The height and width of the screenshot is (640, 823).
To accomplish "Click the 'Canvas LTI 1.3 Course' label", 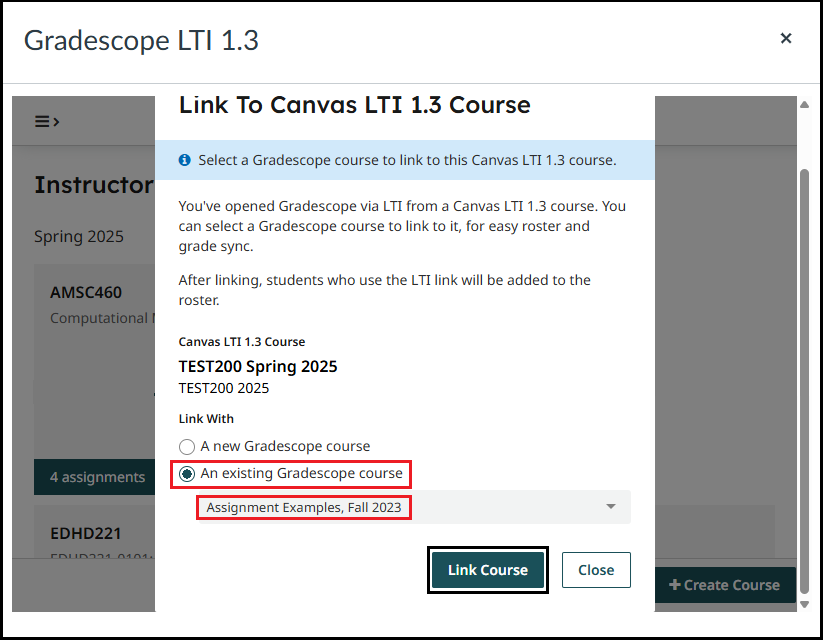I will coord(241,342).
